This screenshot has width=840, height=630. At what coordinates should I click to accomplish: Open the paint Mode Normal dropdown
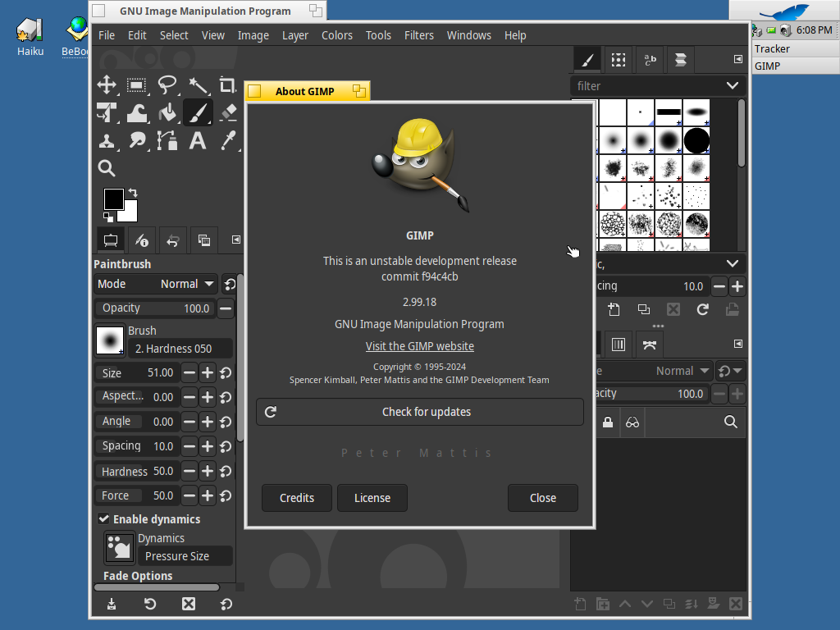pos(156,284)
